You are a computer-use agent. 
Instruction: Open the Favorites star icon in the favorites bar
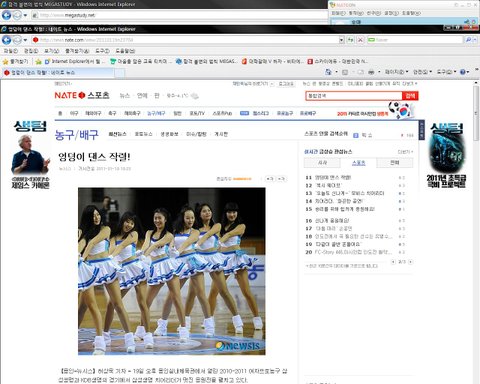[x=5, y=61]
